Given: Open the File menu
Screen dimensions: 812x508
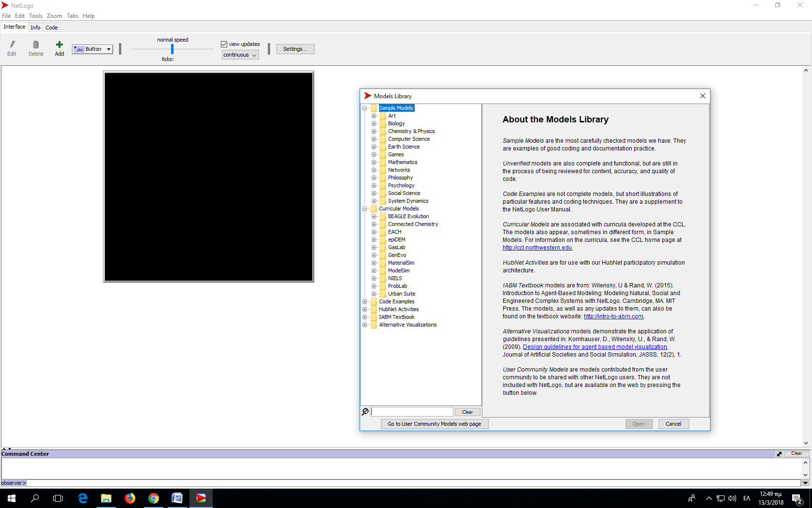Looking at the screenshot, I should tap(6, 16).
